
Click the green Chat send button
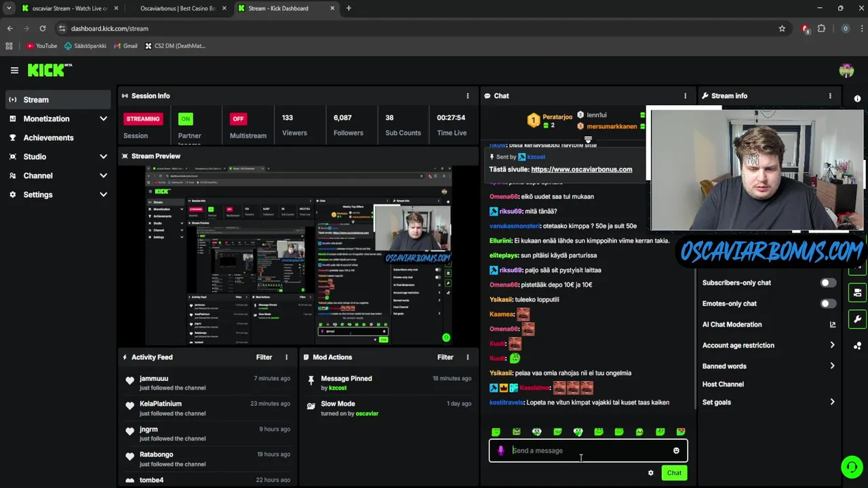click(674, 473)
